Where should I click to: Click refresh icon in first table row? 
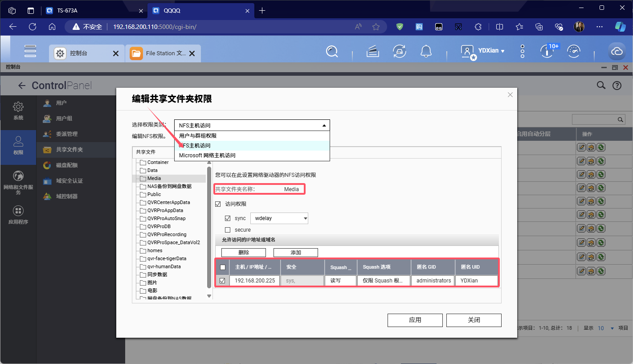(x=601, y=147)
